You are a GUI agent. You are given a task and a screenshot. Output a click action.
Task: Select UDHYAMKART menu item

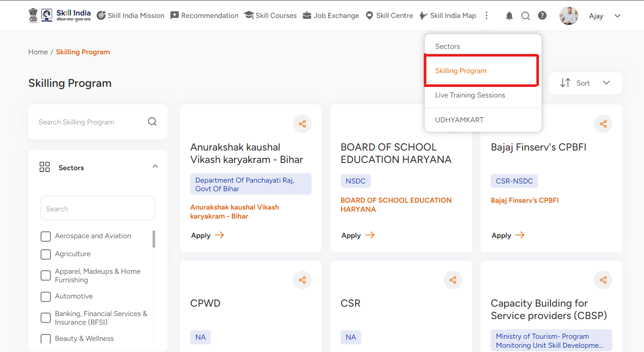483,120
